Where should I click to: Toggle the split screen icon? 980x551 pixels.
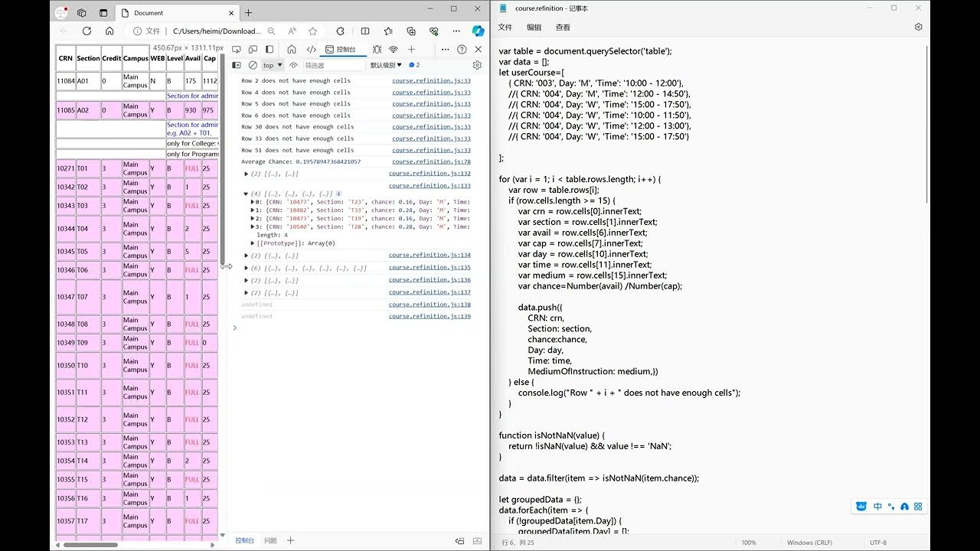click(x=365, y=31)
